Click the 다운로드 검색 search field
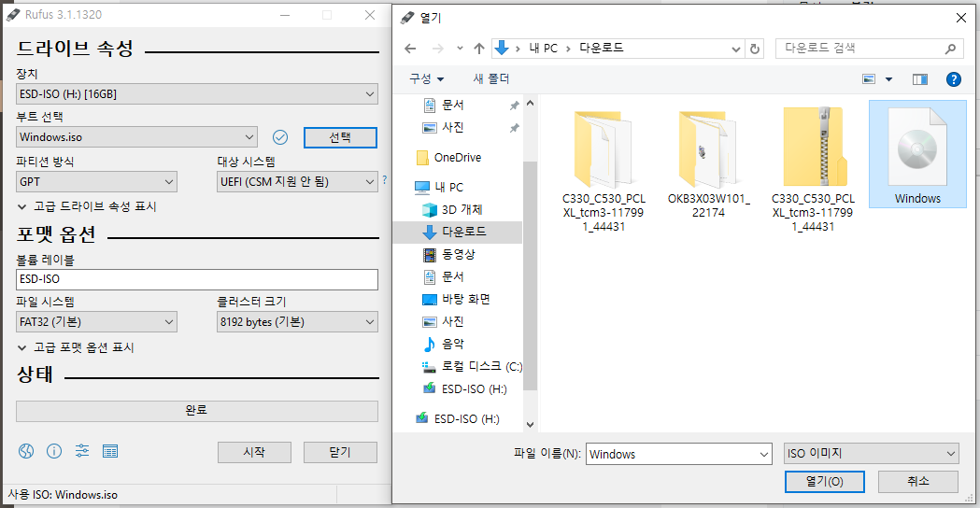The width and height of the screenshot is (980, 508). click(870, 49)
